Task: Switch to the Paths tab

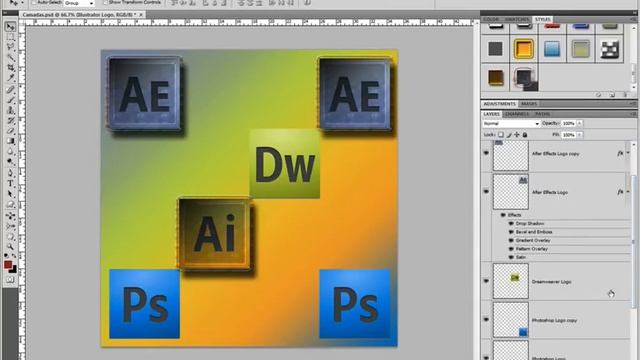Action: tap(542, 114)
